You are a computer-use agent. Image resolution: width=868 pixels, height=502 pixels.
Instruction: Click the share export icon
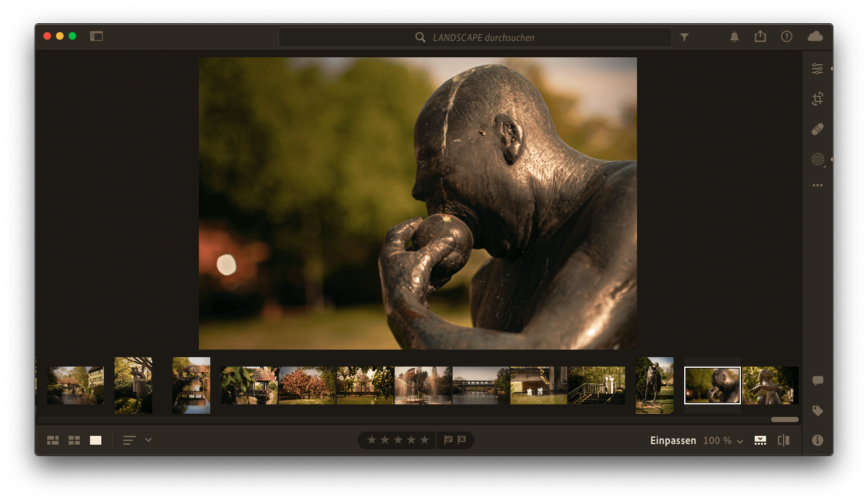click(760, 37)
